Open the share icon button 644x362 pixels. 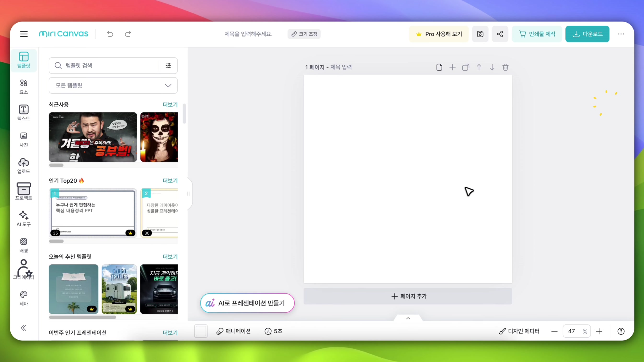click(x=500, y=34)
